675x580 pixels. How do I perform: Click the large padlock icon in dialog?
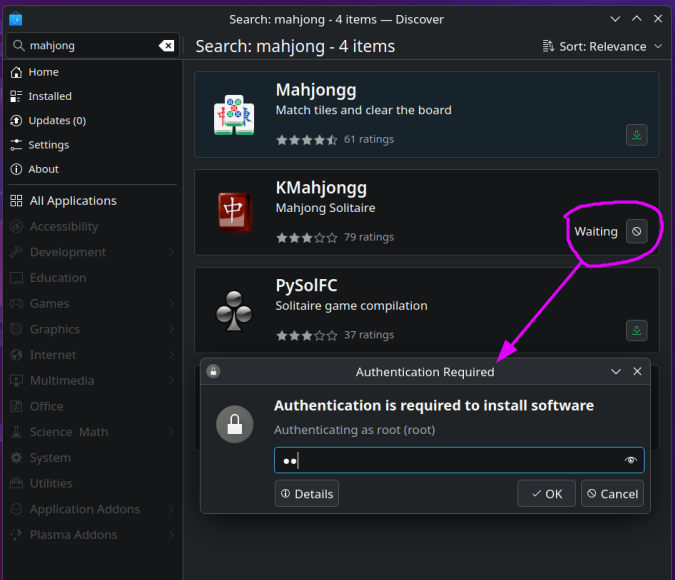point(235,424)
